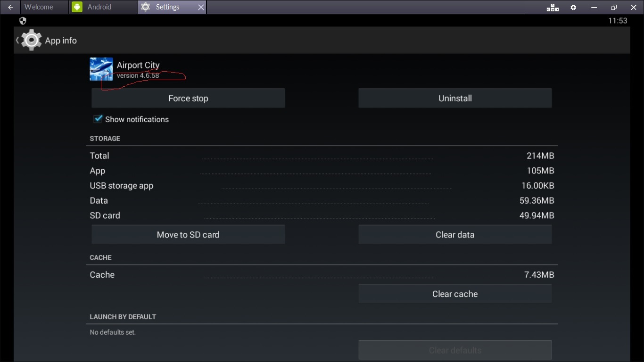
Task: Click the back arrow in title bar
Action: tap(10, 7)
